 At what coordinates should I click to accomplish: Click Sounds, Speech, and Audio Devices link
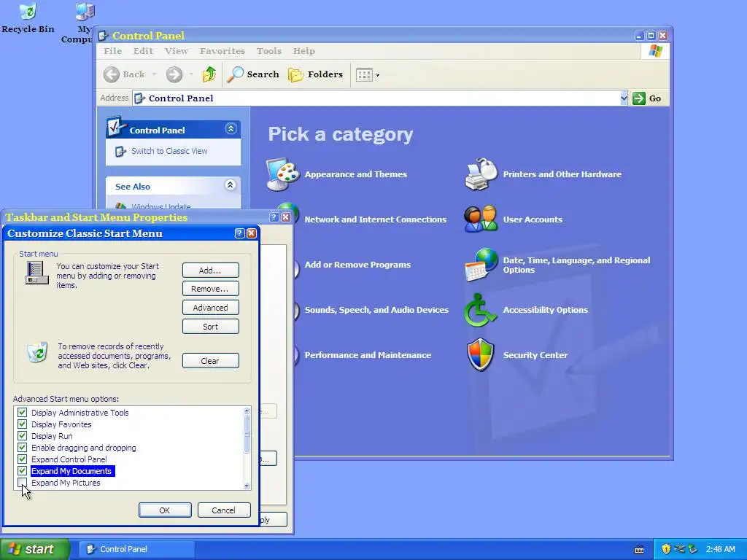(376, 310)
